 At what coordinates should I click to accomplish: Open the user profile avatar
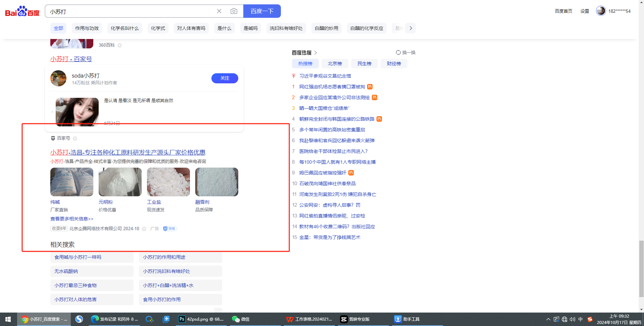coord(600,11)
